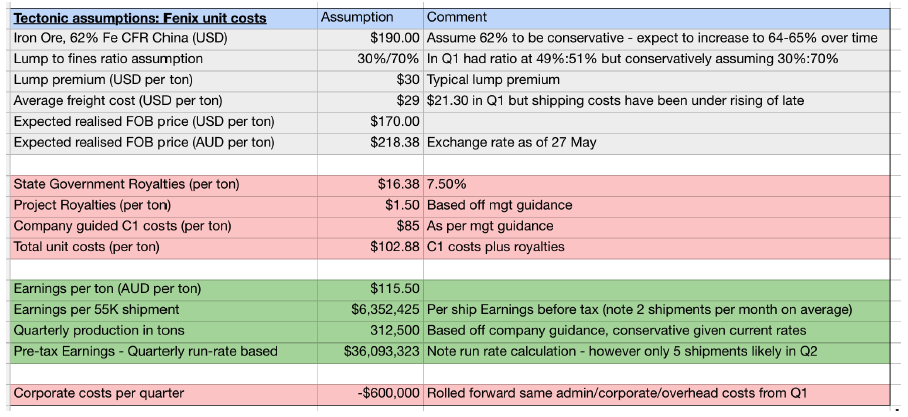Image resolution: width=908 pixels, height=417 pixels.
Task: Select the $16.38 state royalties cell
Action: click(398, 185)
